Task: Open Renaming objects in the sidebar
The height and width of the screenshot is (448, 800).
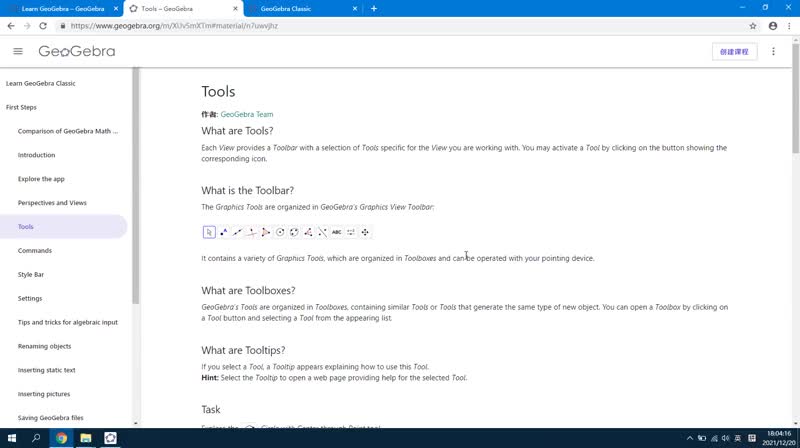Action: click(x=44, y=346)
